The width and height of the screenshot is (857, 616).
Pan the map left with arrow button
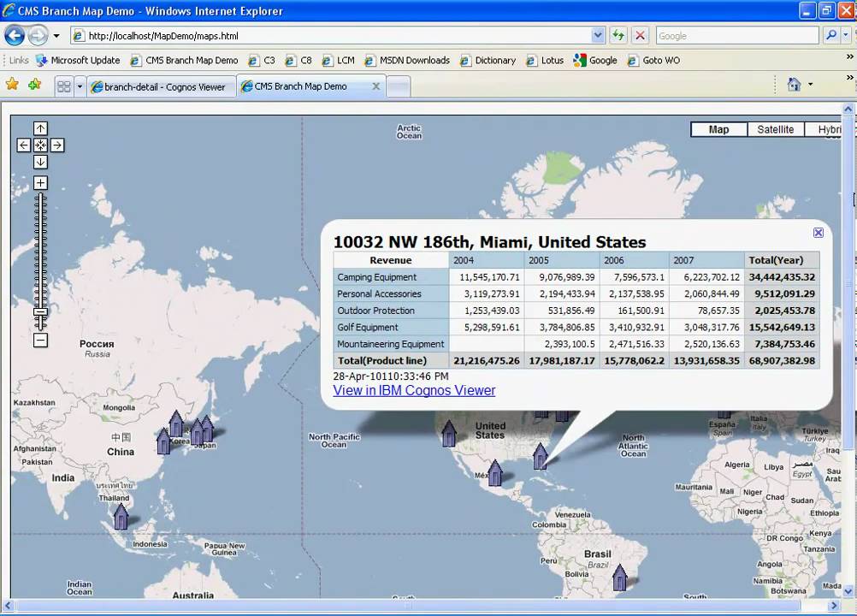click(x=23, y=145)
